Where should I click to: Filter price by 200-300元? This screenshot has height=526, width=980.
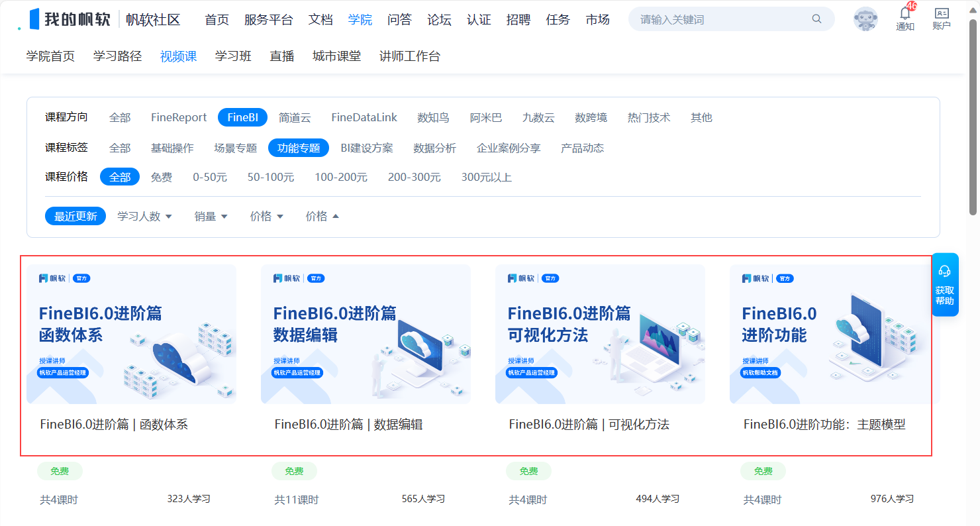[x=415, y=177]
